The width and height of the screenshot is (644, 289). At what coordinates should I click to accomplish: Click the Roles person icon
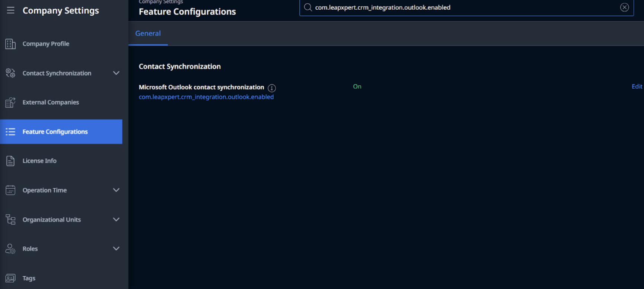[x=10, y=249]
